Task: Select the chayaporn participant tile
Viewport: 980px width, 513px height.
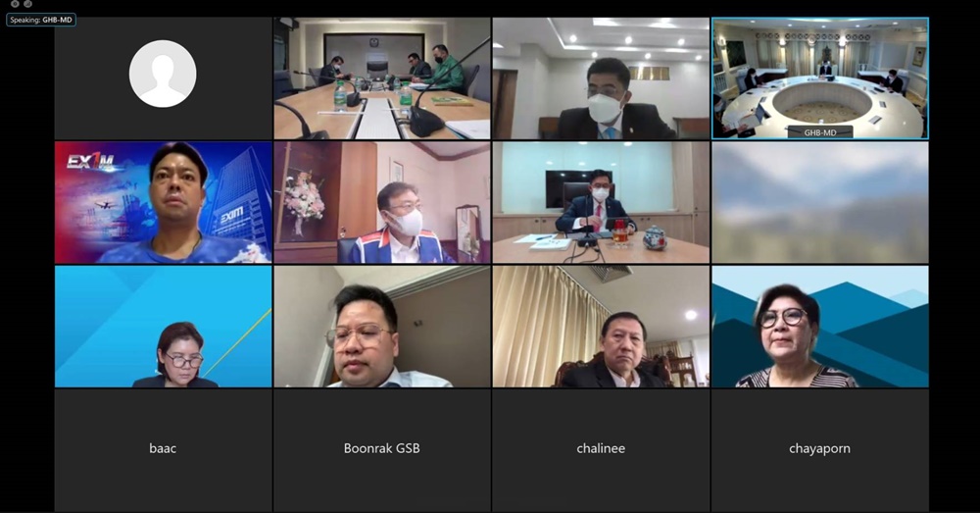Action: click(820, 449)
